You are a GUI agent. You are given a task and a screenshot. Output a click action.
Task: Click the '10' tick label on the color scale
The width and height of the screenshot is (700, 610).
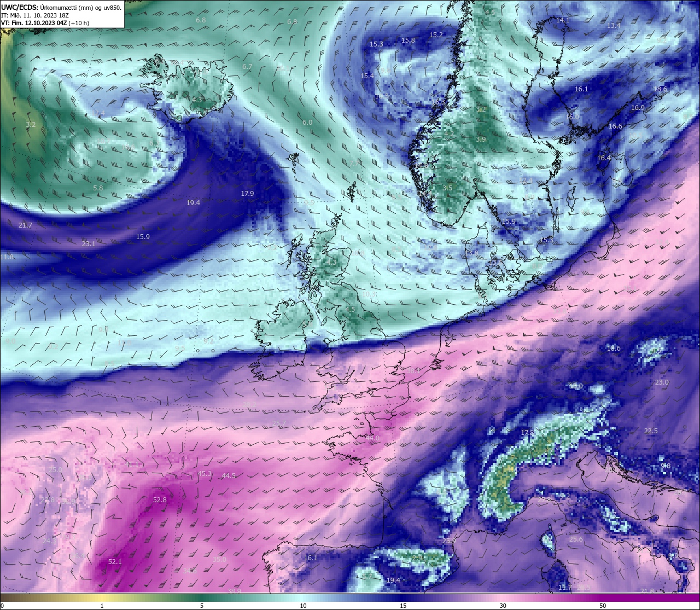click(303, 606)
